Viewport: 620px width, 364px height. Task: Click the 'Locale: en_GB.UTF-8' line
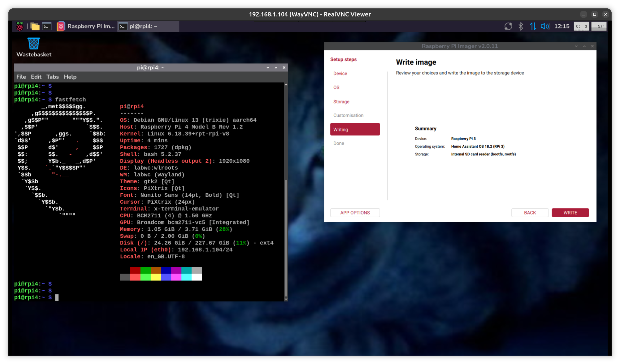coord(152,256)
